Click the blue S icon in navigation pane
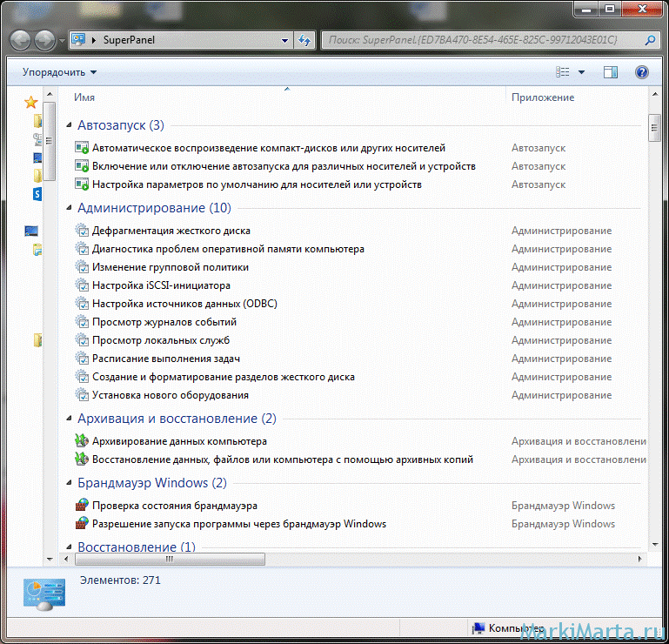The height and width of the screenshot is (644, 669). pyautogui.click(x=37, y=194)
